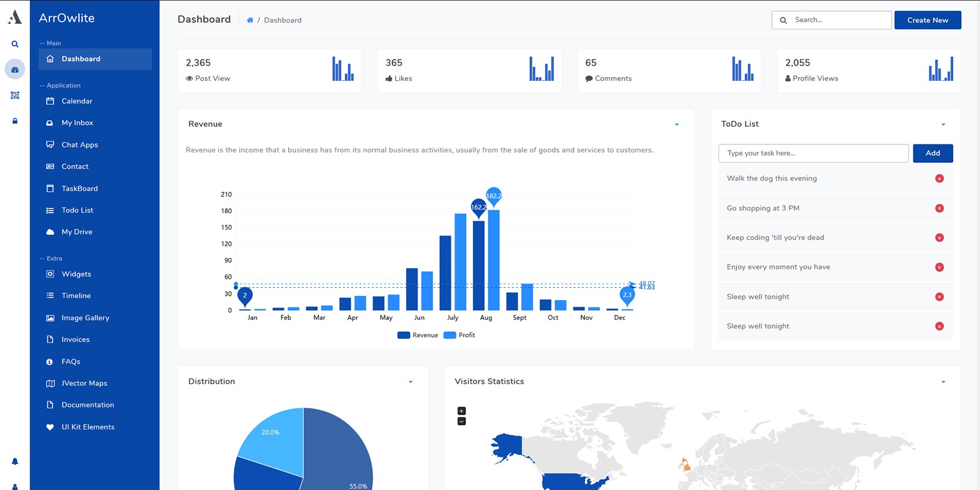Image resolution: width=980 pixels, height=490 pixels.
Task: Delete the 'Walk the dog this evening' task
Action: 939,179
